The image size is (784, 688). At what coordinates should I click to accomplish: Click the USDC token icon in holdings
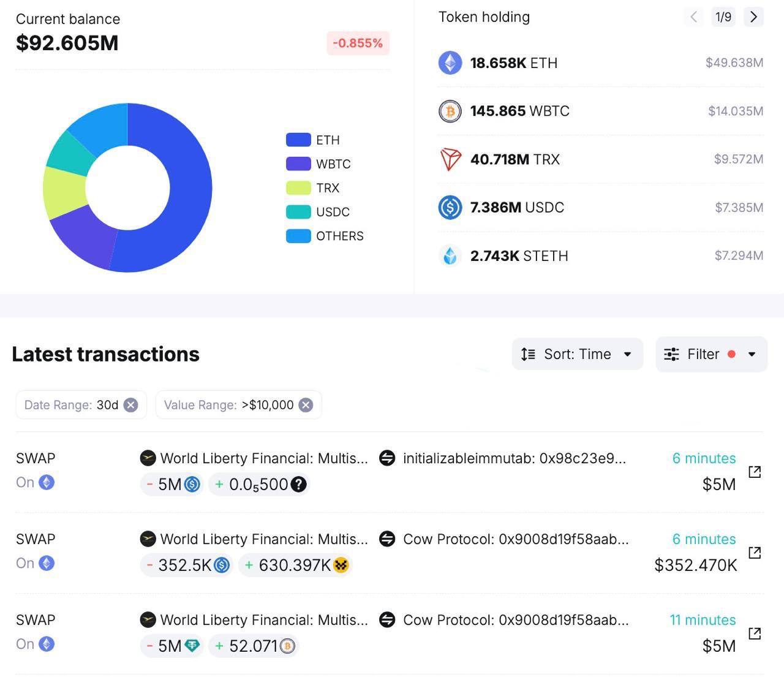pyautogui.click(x=450, y=208)
